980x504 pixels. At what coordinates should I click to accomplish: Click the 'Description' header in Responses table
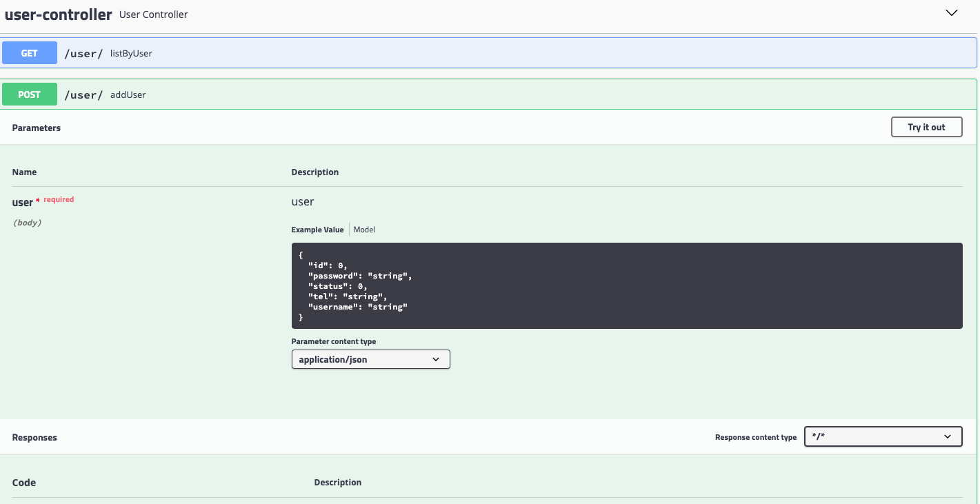tap(338, 482)
